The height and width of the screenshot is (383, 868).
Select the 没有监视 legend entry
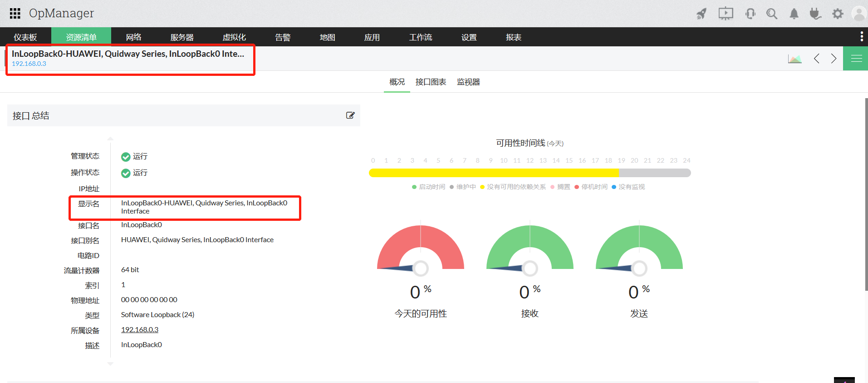628,187
